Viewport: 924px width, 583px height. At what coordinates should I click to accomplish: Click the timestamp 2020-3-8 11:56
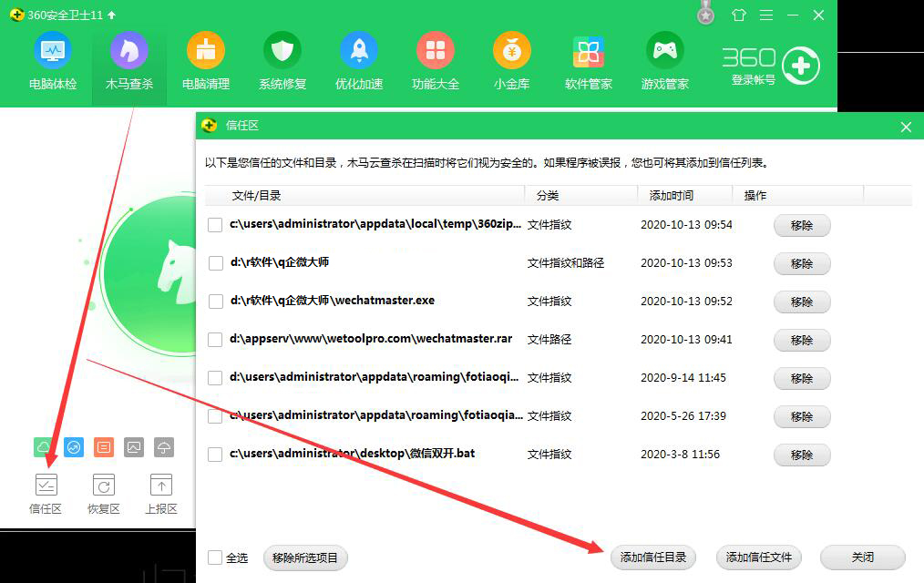coord(680,455)
